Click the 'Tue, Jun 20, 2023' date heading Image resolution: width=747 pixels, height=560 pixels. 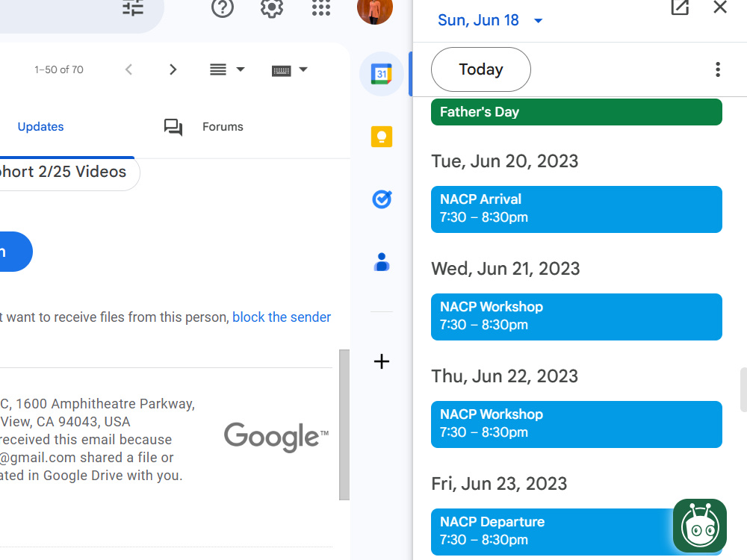pos(504,161)
